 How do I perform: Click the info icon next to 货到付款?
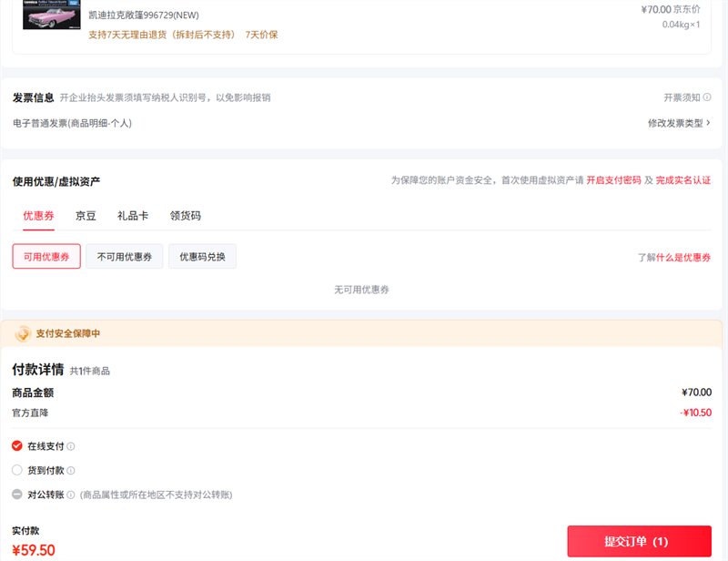[71, 471]
